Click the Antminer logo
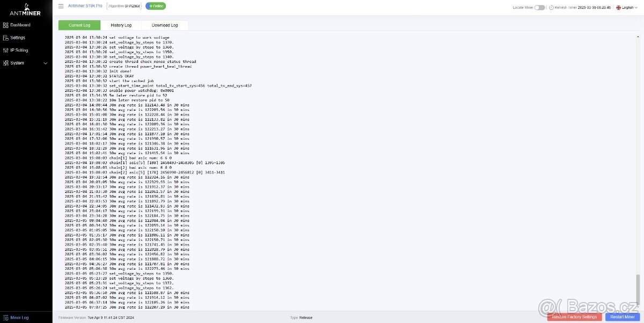The height and width of the screenshot is (323, 644). click(x=26, y=9)
